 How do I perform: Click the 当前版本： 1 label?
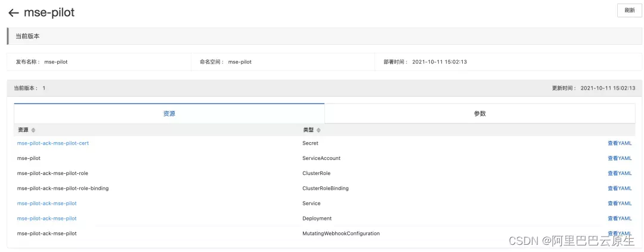tap(30, 88)
